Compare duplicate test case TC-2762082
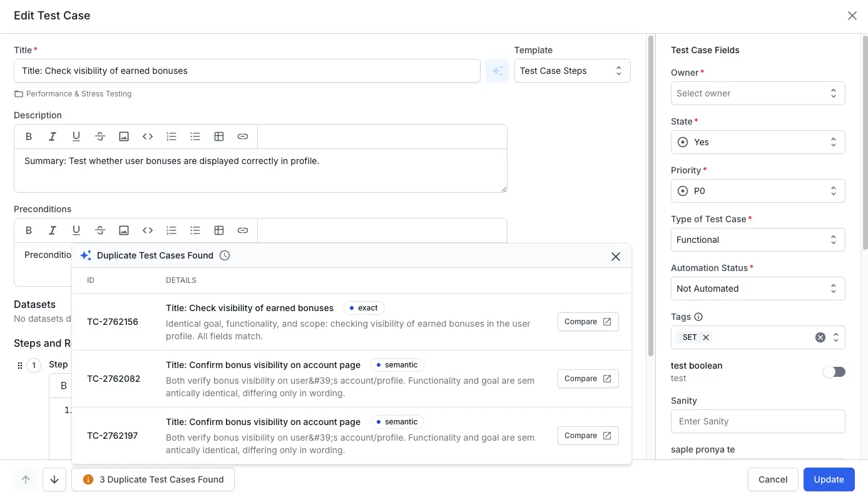The image size is (868, 497). (587, 378)
